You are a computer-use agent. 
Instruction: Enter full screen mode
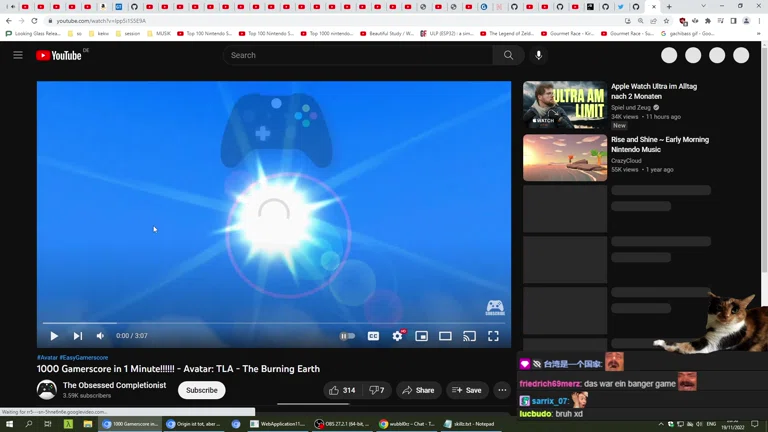[x=493, y=336]
